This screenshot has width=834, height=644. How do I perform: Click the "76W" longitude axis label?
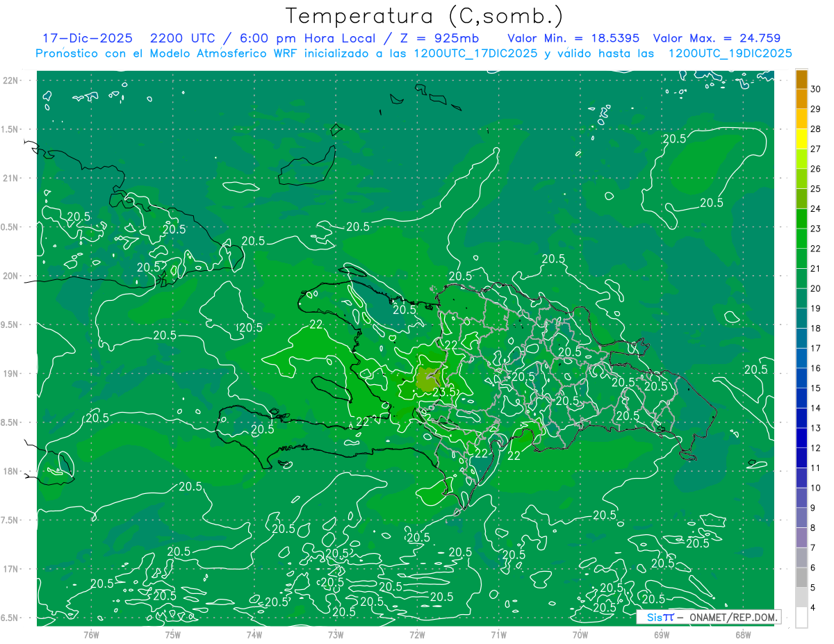91,635
